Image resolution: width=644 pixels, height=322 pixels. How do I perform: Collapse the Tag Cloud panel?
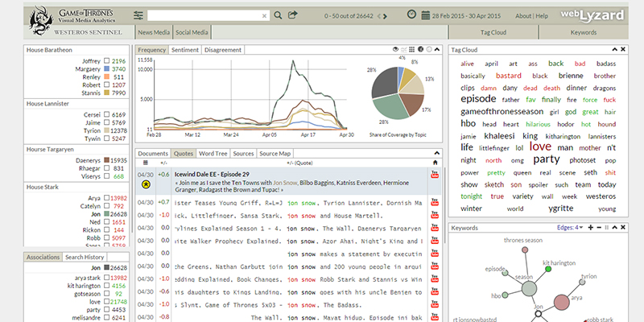point(615,49)
